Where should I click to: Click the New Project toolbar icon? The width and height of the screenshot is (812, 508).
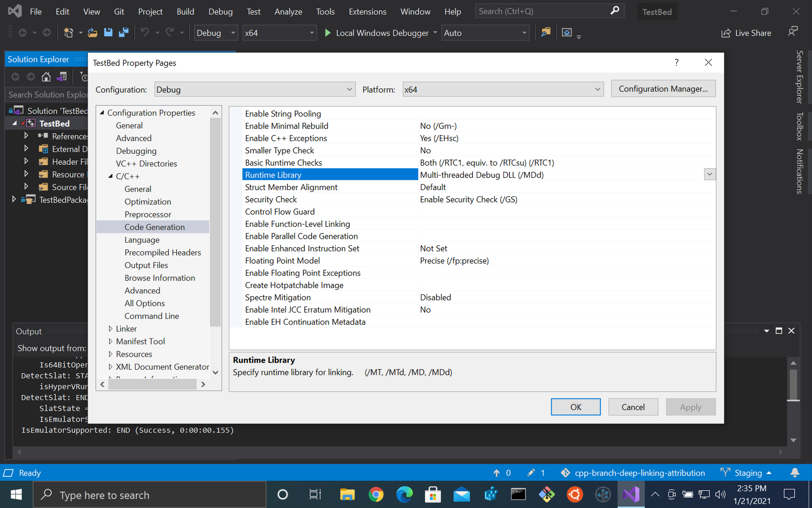[x=68, y=33]
